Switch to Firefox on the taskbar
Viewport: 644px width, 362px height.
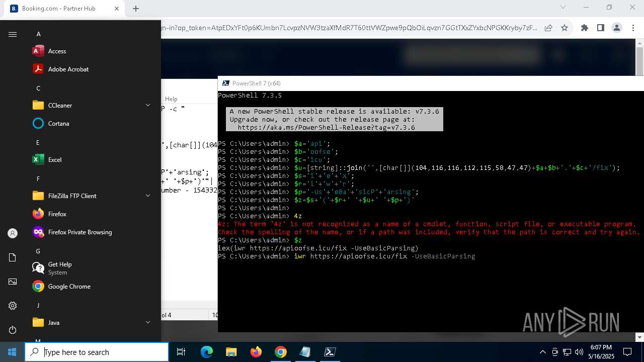pyautogui.click(x=256, y=352)
